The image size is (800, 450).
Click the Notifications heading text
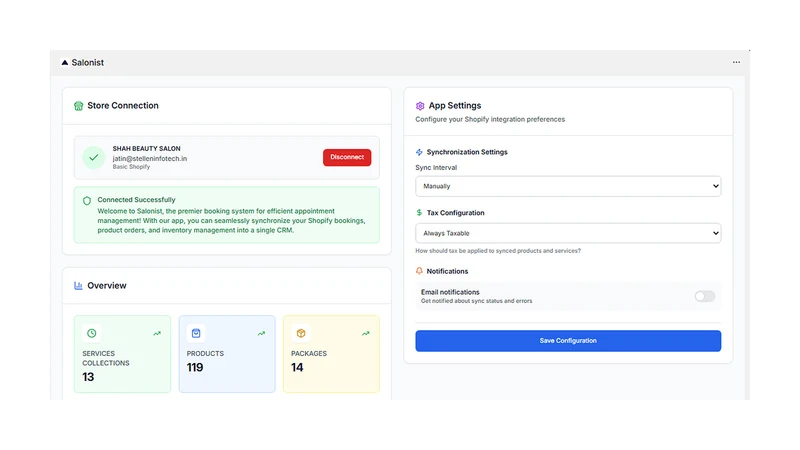tap(447, 271)
